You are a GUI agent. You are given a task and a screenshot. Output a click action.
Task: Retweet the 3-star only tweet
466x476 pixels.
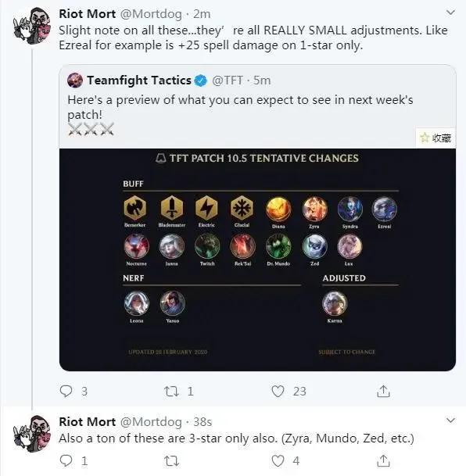[x=171, y=461]
